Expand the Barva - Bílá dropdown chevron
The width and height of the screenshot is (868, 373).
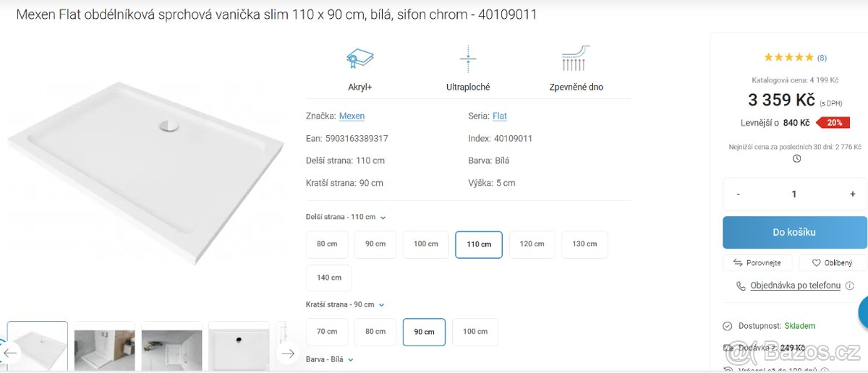pos(351,359)
